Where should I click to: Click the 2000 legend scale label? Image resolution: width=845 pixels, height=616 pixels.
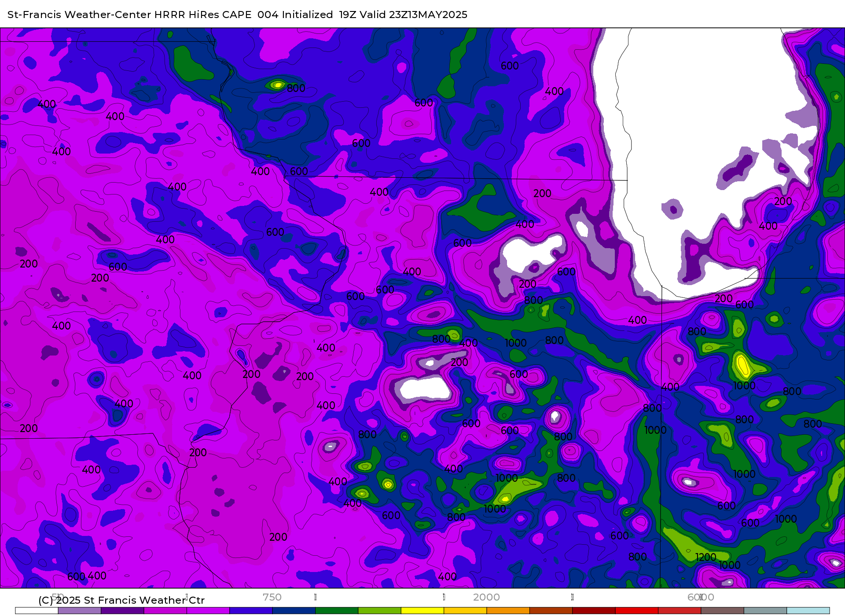point(486,597)
